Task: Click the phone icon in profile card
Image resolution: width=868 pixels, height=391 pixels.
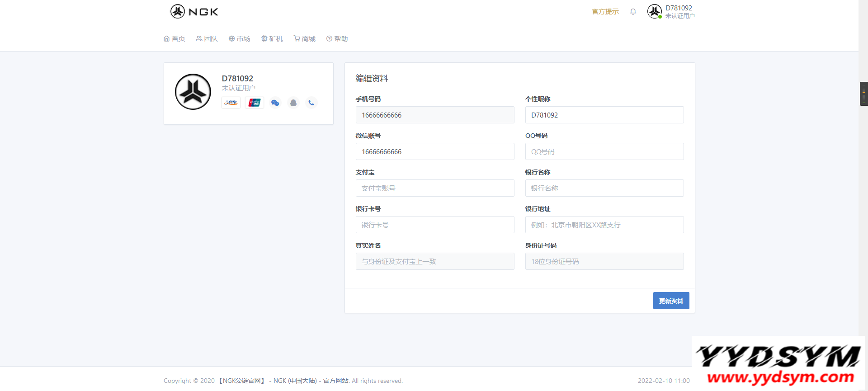Action: click(x=311, y=103)
